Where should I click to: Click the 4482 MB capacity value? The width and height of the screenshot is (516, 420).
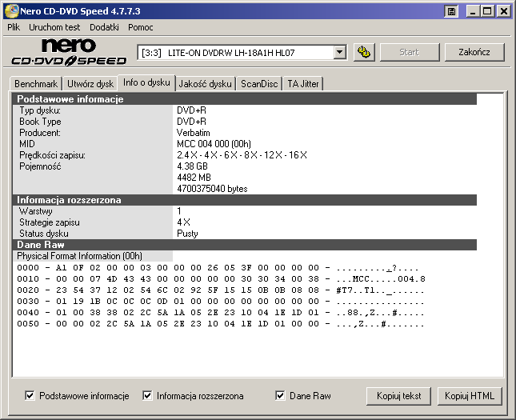click(x=194, y=178)
